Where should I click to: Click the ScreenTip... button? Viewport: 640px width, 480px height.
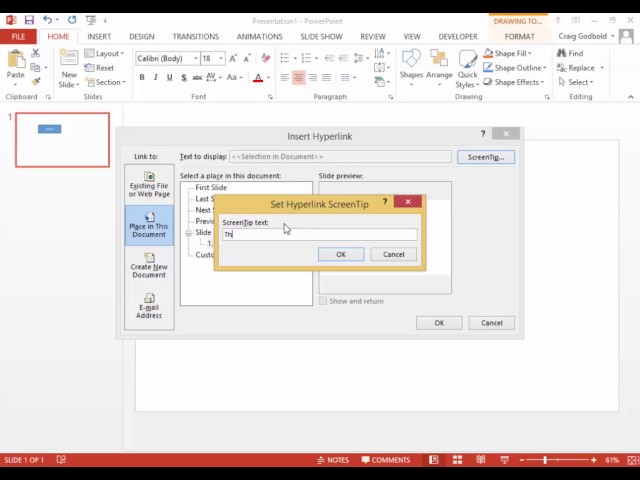pyautogui.click(x=486, y=157)
